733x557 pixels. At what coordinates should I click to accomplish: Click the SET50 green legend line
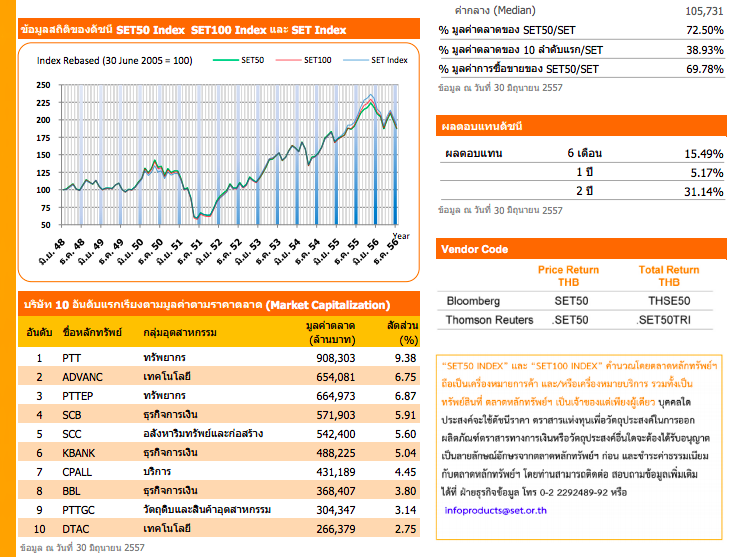pos(225,60)
